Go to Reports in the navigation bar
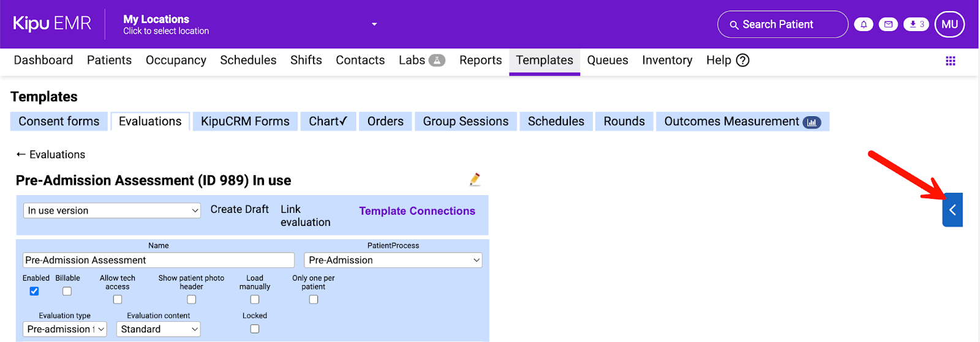The image size is (980, 342). click(x=480, y=60)
